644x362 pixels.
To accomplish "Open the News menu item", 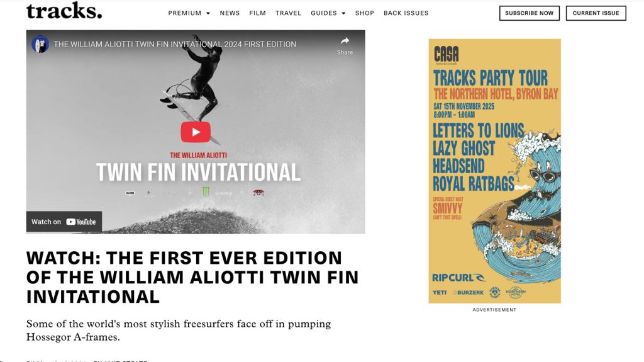I will click(x=230, y=13).
